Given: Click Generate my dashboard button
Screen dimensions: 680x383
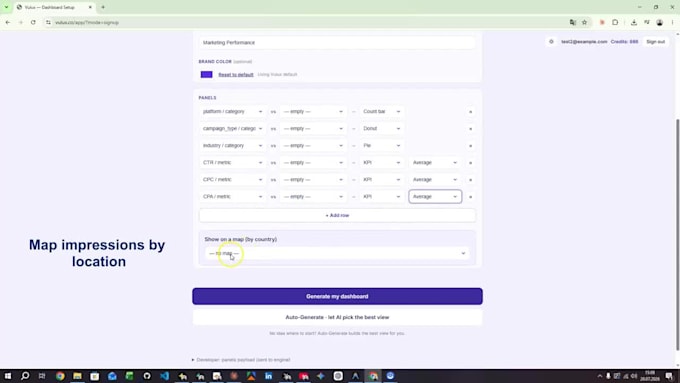Looking at the screenshot, I should (x=337, y=296).
